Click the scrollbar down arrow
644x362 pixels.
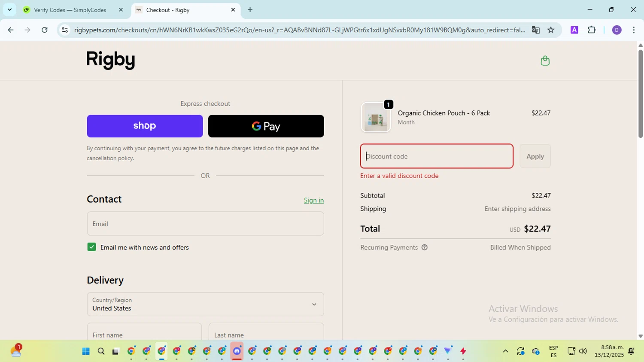pos(640,336)
